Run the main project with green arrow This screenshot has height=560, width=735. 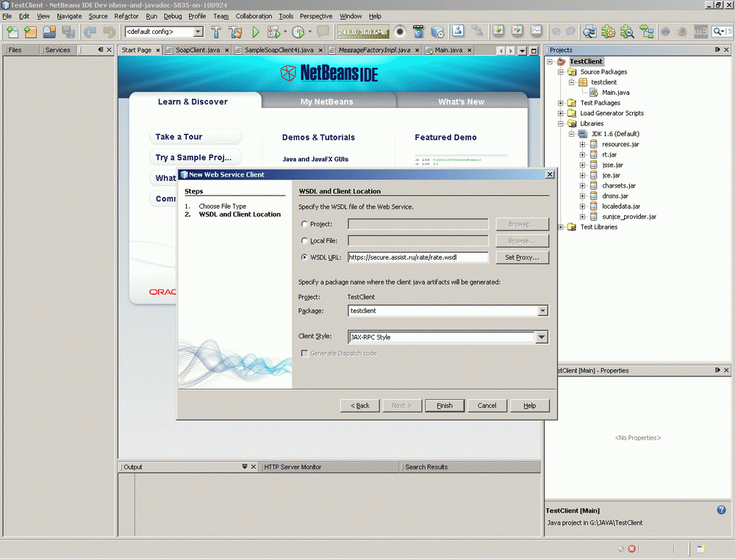tap(256, 32)
